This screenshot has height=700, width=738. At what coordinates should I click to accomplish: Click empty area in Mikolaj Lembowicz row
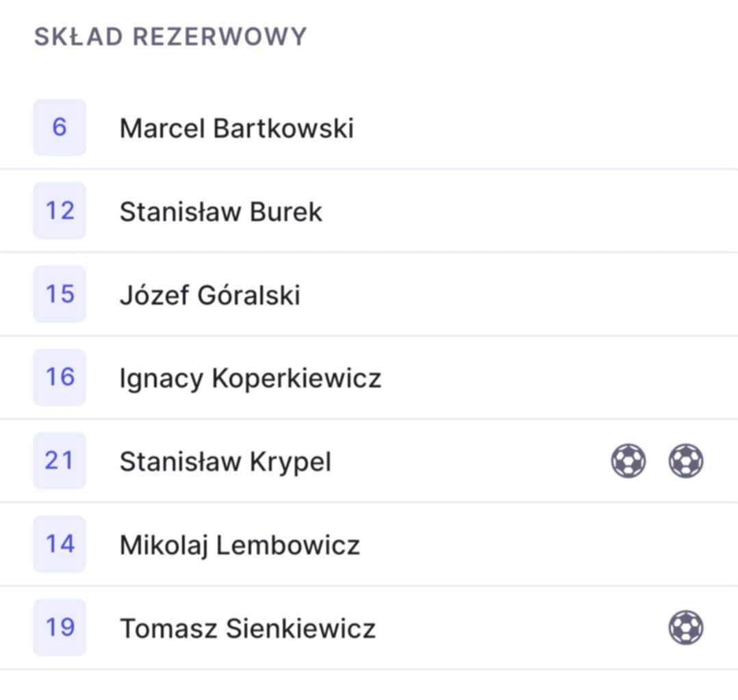542,544
